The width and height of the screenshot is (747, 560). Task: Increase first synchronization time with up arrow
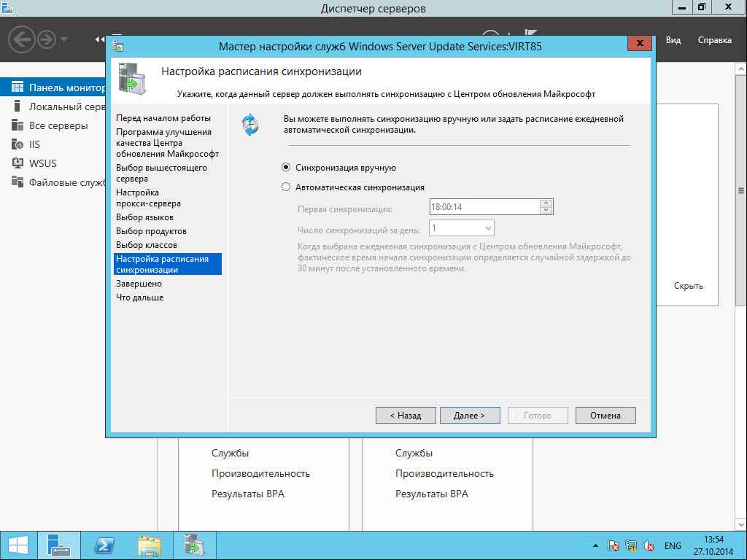pyautogui.click(x=546, y=203)
